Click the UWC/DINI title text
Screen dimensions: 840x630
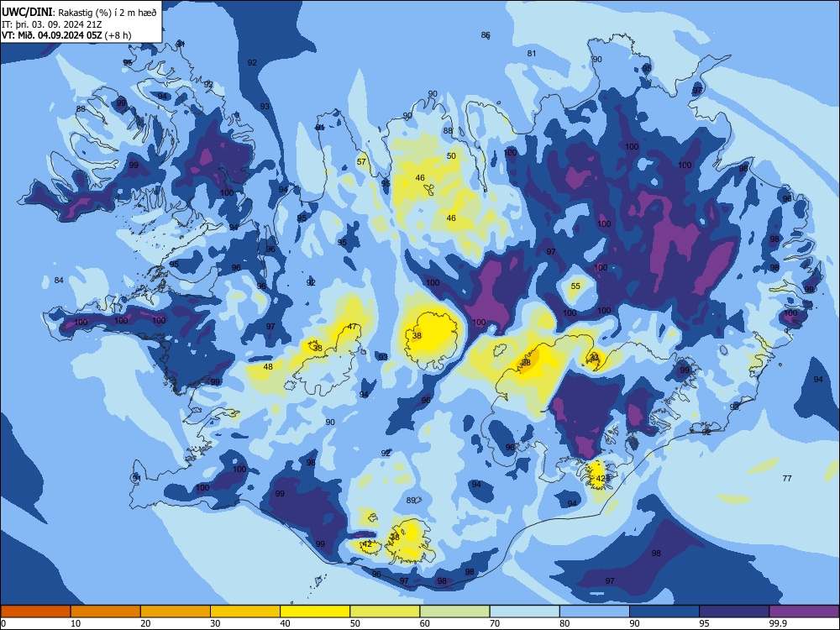(x=27, y=12)
